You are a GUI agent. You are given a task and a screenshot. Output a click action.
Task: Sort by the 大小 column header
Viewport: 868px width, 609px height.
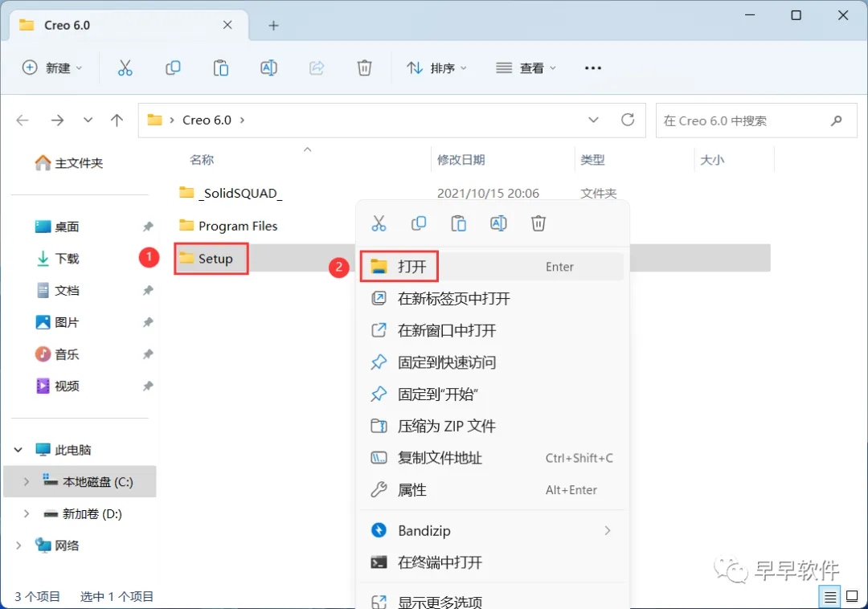712,160
